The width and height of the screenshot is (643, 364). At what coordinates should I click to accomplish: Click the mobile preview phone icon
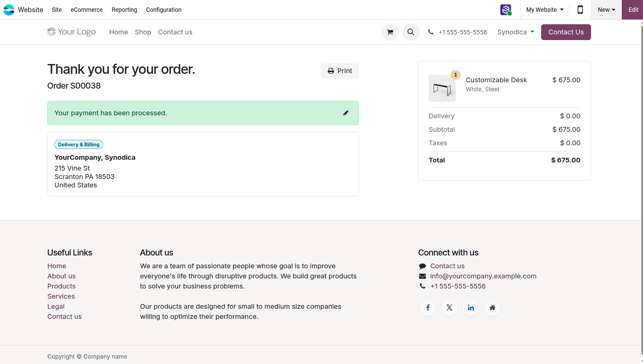(580, 10)
